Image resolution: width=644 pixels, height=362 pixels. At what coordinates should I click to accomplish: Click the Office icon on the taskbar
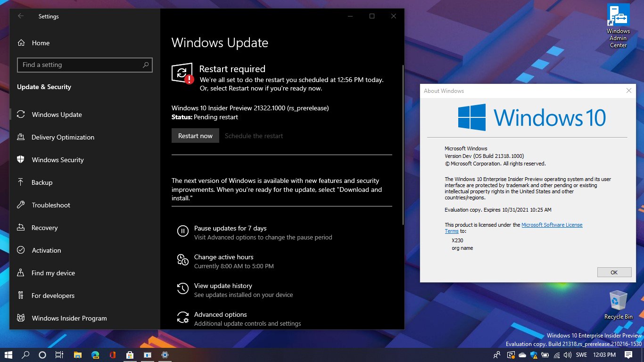point(112,355)
